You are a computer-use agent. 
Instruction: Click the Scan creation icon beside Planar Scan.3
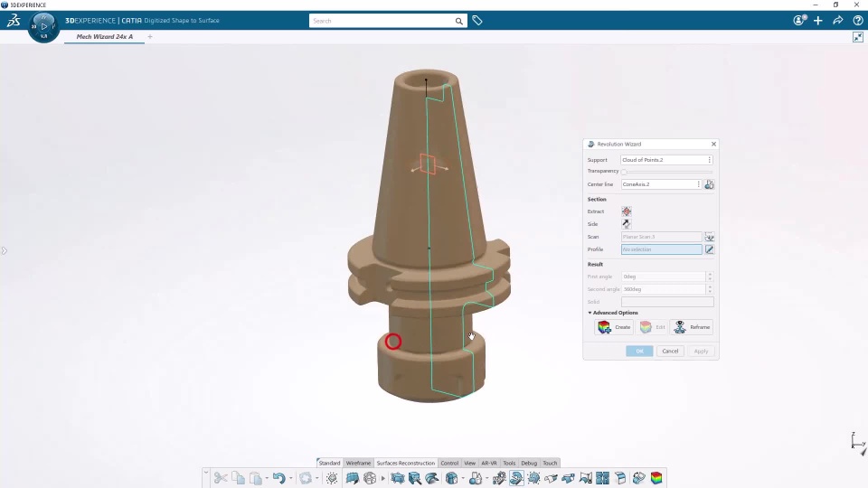coord(709,237)
